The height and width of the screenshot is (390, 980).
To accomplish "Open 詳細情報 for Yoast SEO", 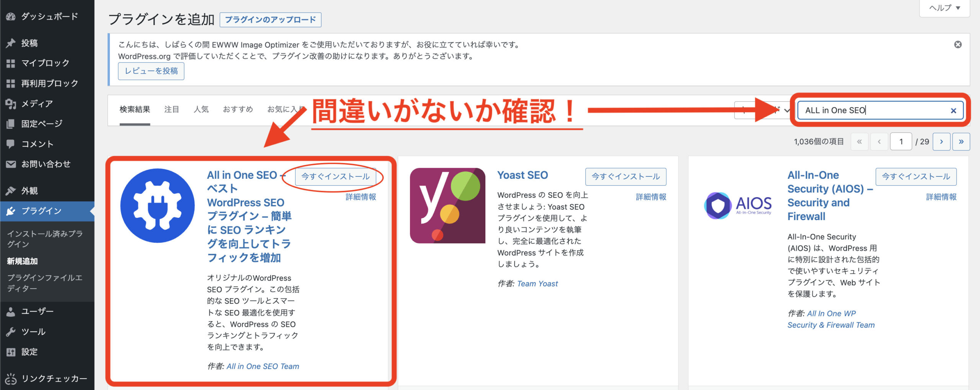I will (x=651, y=197).
